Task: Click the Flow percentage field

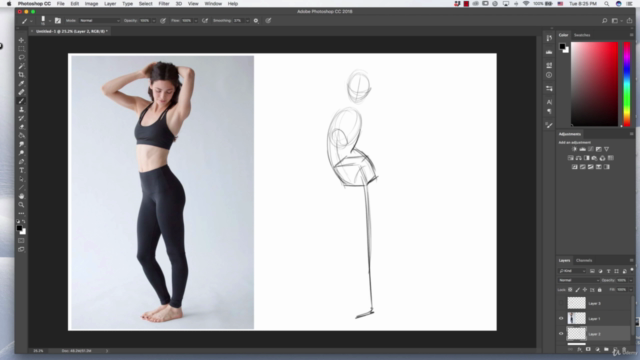Action: [x=187, y=20]
